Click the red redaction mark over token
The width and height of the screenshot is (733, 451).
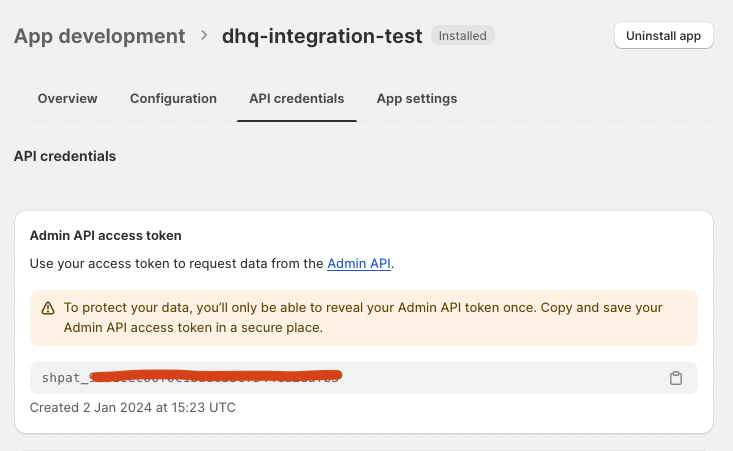(216, 375)
